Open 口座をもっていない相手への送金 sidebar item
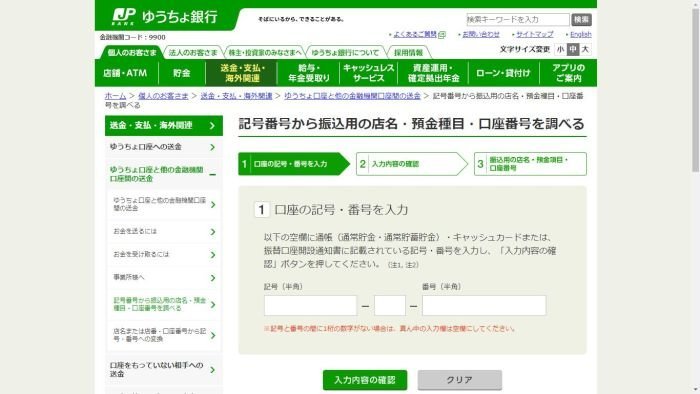 pyautogui.click(x=164, y=369)
